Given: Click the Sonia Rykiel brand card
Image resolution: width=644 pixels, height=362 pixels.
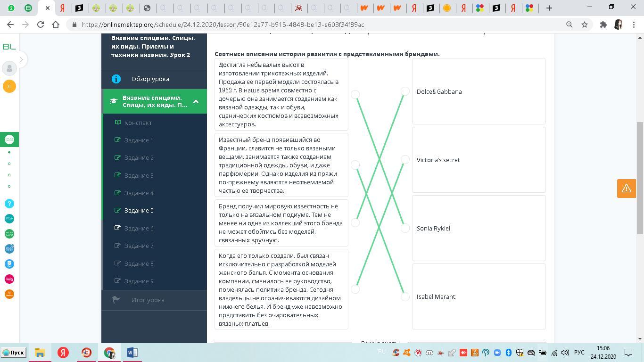Looking at the screenshot, I should 479,228.
